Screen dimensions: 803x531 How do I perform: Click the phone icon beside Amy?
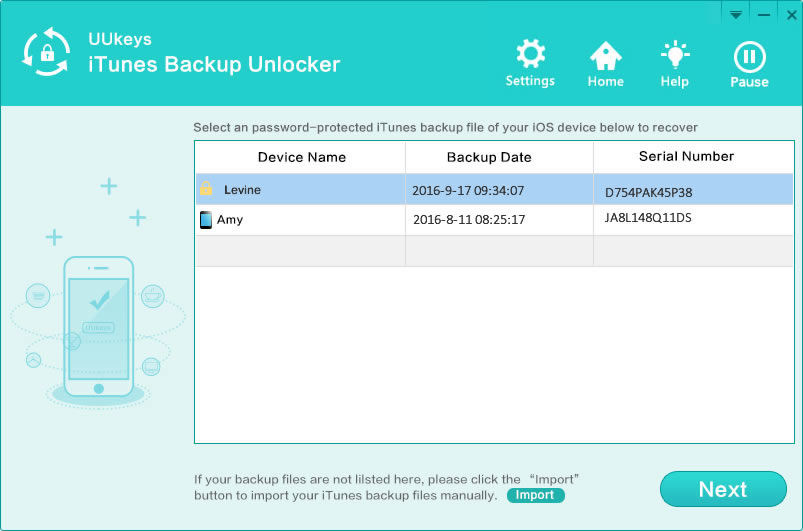[206, 220]
